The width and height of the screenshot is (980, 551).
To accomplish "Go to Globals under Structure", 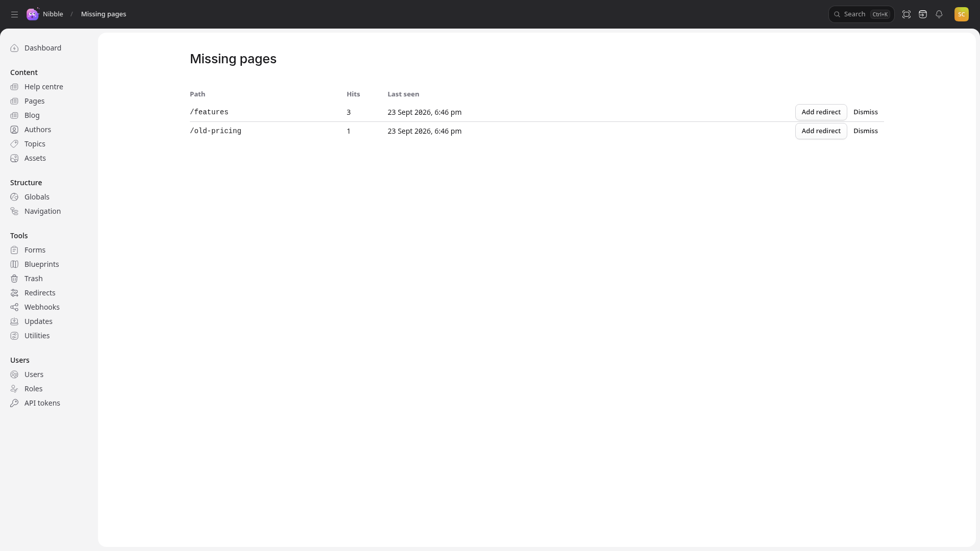I will (37, 197).
